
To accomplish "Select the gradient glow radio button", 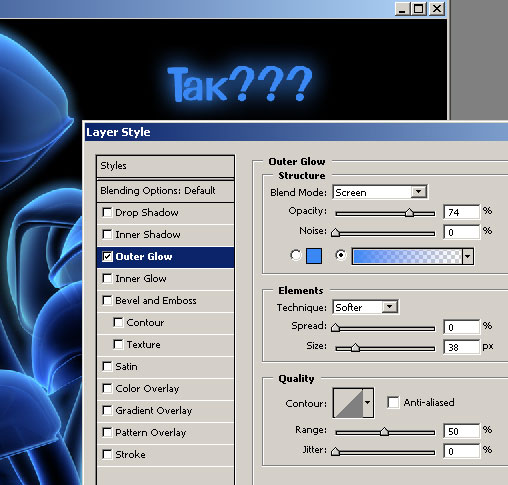I will tap(340, 255).
